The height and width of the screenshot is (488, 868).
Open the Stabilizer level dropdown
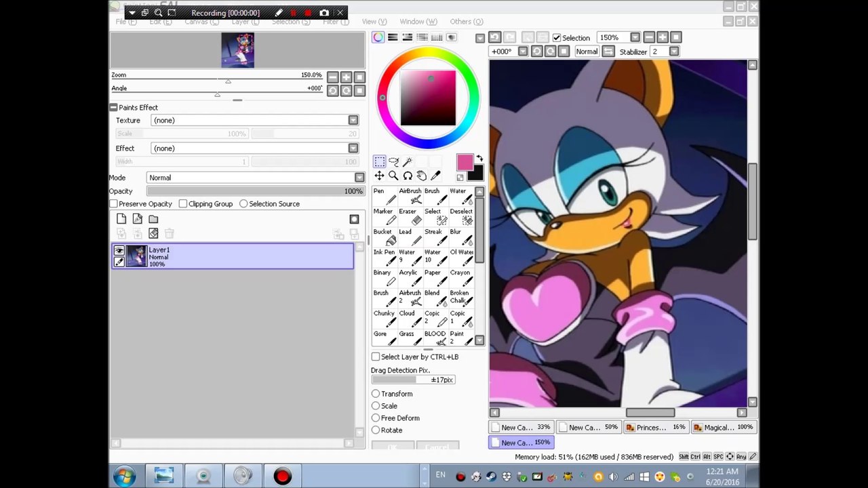pyautogui.click(x=674, y=52)
